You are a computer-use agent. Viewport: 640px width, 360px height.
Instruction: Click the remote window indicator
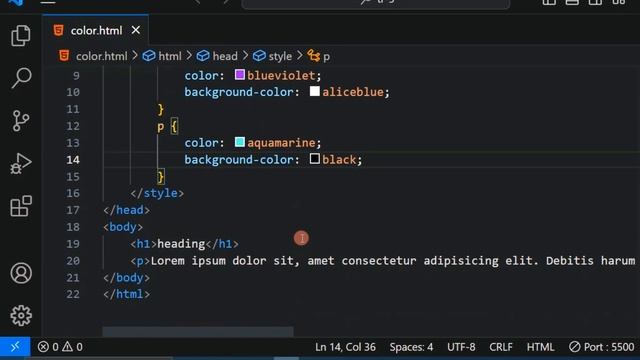[15, 347]
